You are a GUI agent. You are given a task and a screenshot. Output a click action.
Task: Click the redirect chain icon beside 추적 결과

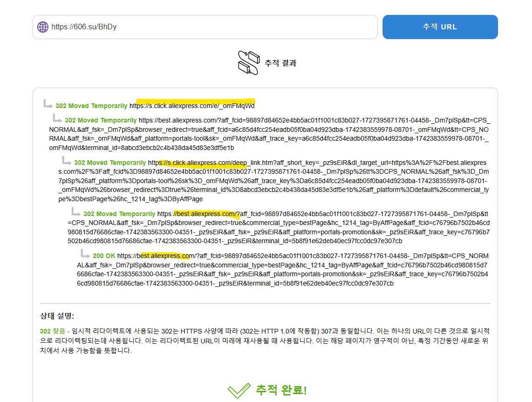click(249, 63)
